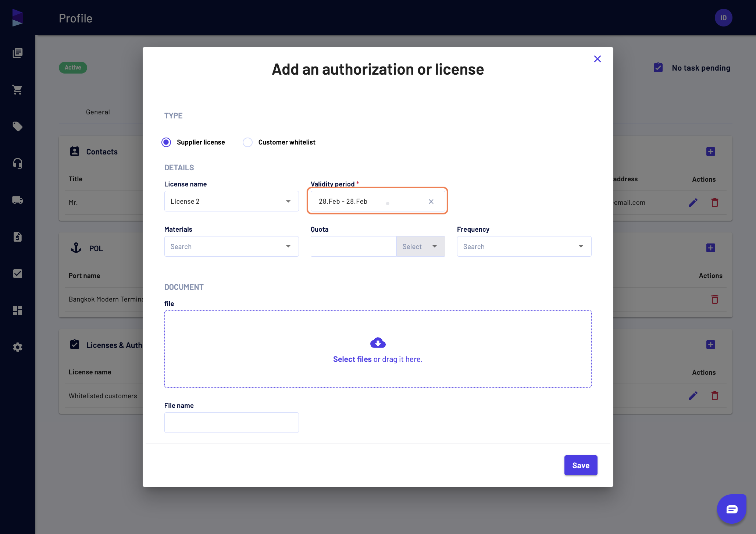Delete the Whitelisted customers license row
Viewport: 756px width, 534px height.
715,396
